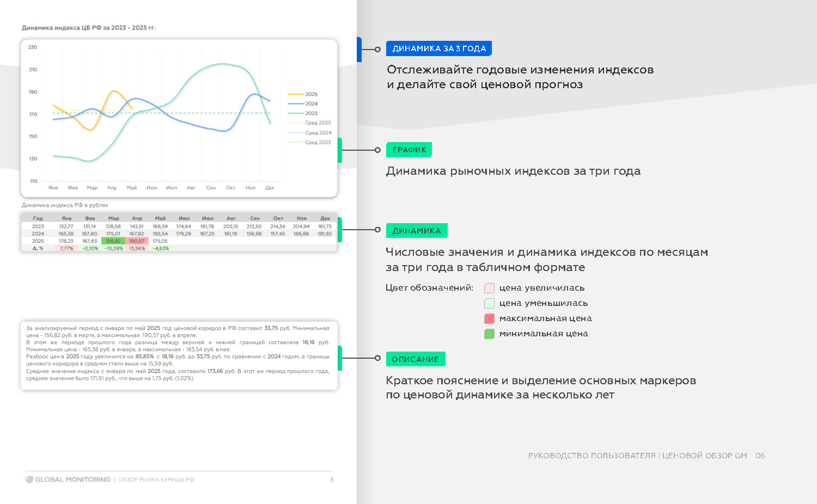817x504 pixels.
Task: Click the connector dot beside ДИНАМИКА badge
Action: point(378,229)
